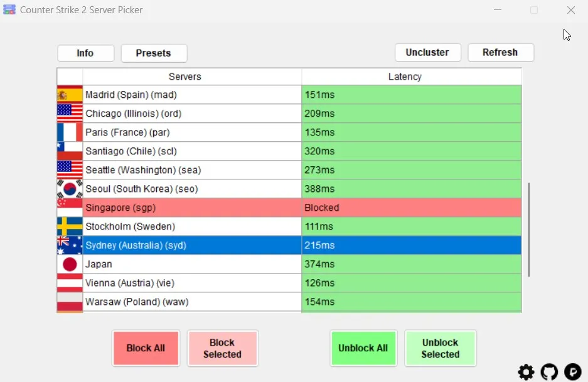The width and height of the screenshot is (588, 382).
Task: Click the Uncluster button
Action: point(427,53)
